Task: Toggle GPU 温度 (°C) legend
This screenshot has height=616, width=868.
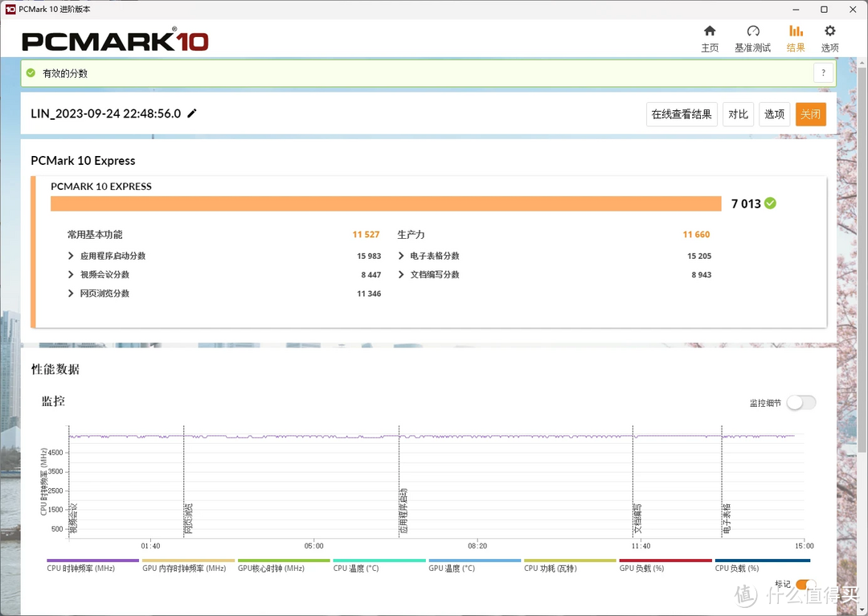Action: [474, 565]
